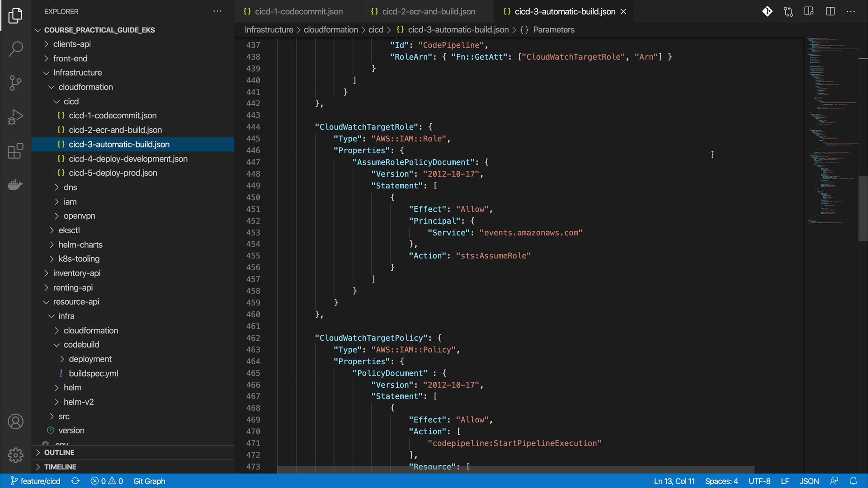The width and height of the screenshot is (868, 488).
Task: Expand the OUTLINE section
Action: click(x=59, y=452)
